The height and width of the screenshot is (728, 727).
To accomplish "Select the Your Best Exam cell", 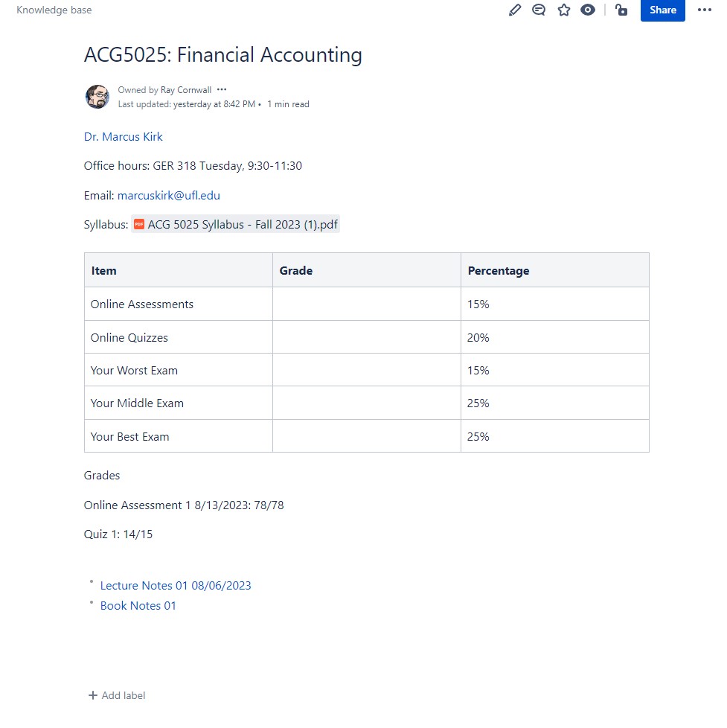I will (179, 436).
